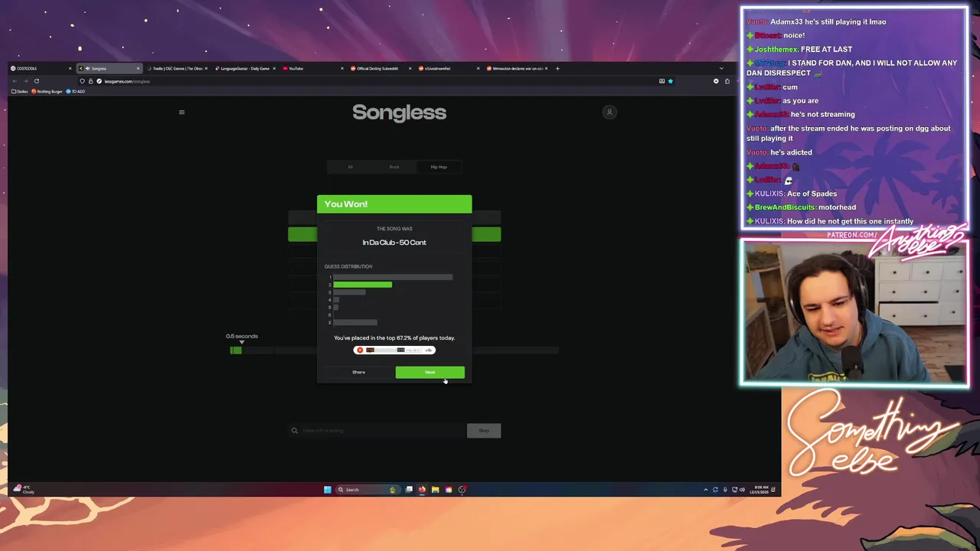Open the user profile icon
This screenshot has height=551, width=980.
pyautogui.click(x=609, y=112)
